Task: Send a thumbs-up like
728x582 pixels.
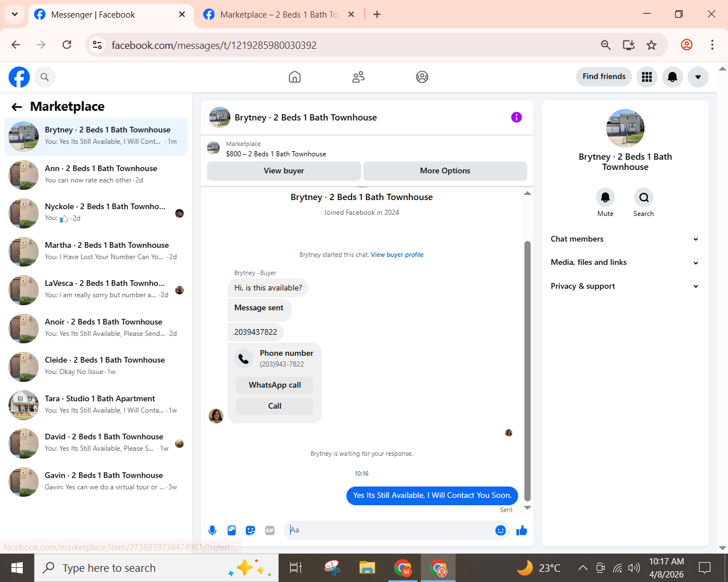Action: click(522, 530)
